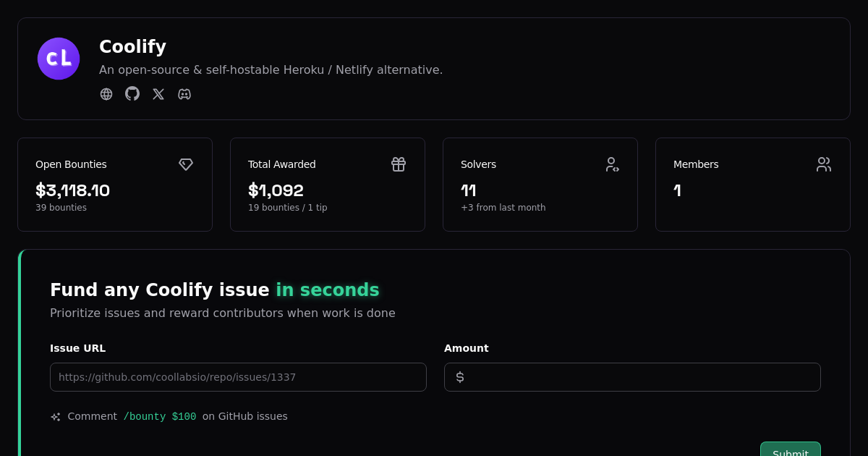Click the 39 bounties label
The image size is (868, 456).
(61, 207)
